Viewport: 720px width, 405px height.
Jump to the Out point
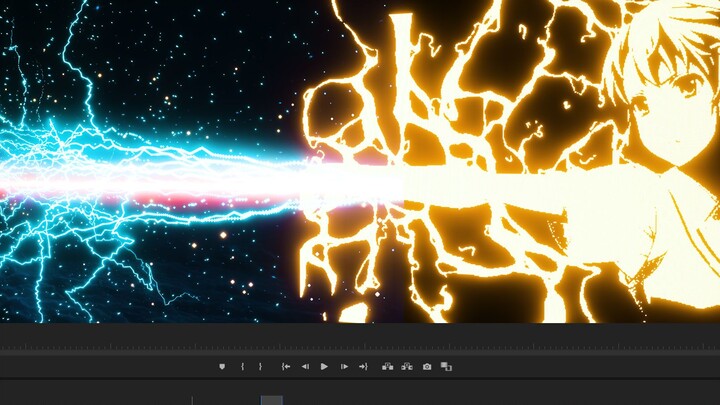point(363,366)
